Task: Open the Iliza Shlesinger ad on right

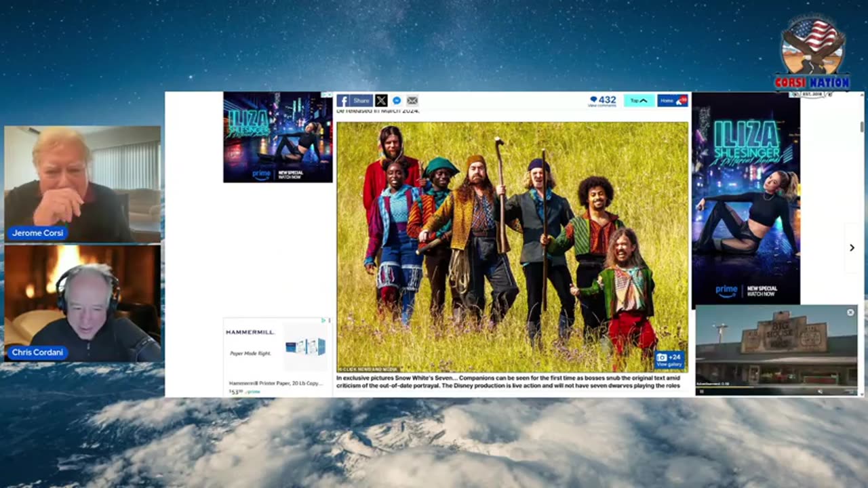Action: coord(746,199)
